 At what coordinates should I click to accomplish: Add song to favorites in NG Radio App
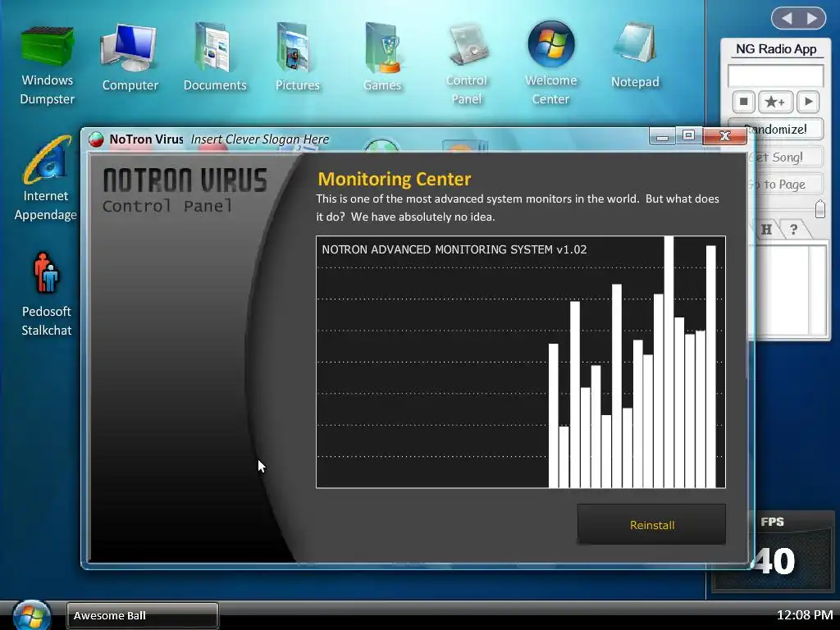[x=775, y=101]
